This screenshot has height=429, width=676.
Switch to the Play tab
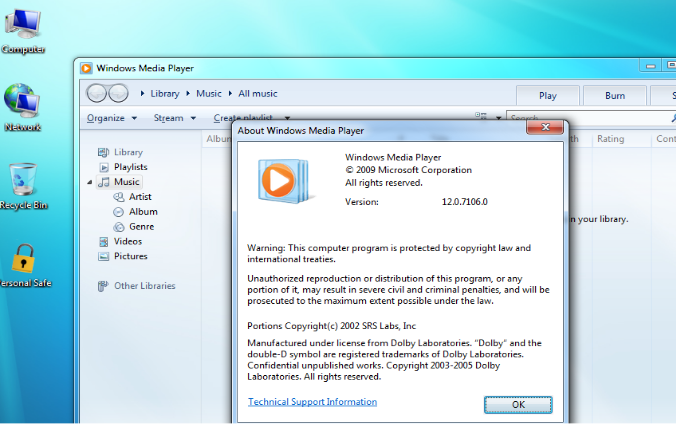pyautogui.click(x=548, y=95)
